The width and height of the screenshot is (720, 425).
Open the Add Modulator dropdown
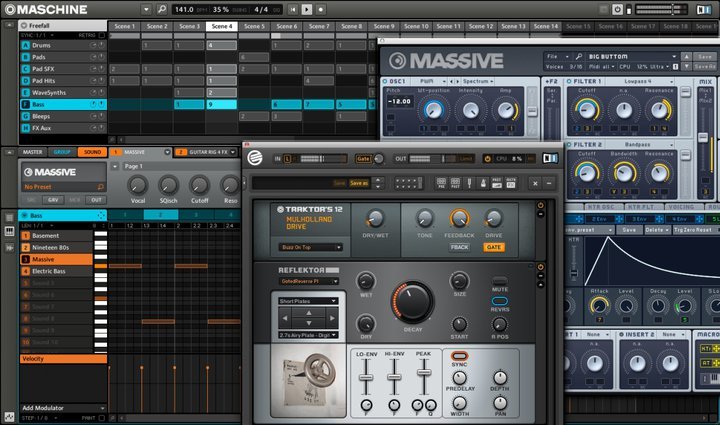(x=63, y=408)
